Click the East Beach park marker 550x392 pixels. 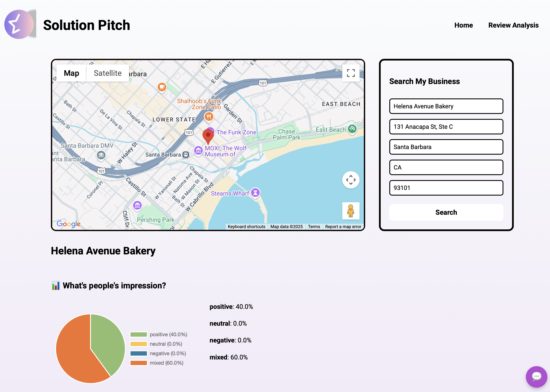[352, 129]
